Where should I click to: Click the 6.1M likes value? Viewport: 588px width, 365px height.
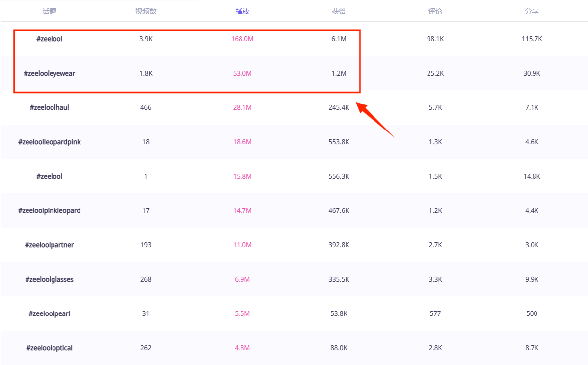pos(339,39)
